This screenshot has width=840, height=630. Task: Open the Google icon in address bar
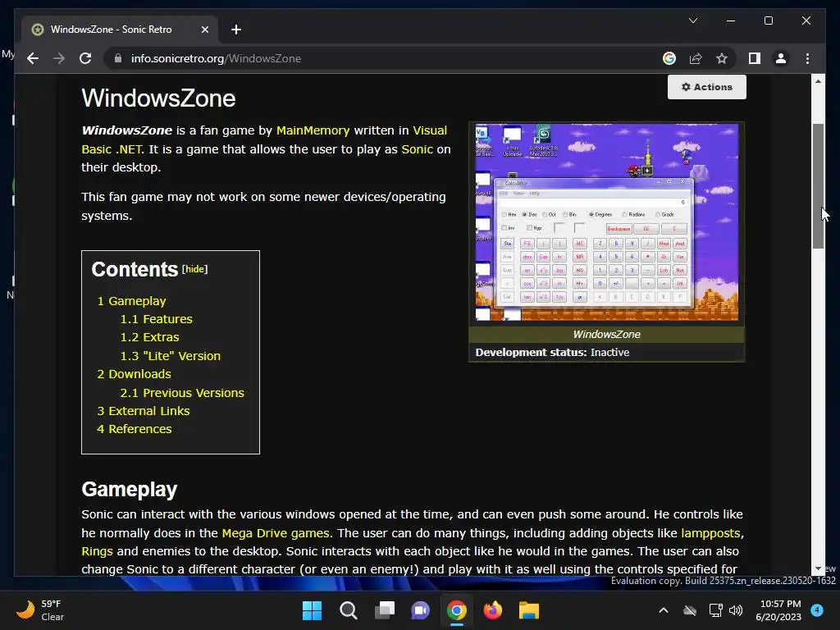click(669, 58)
